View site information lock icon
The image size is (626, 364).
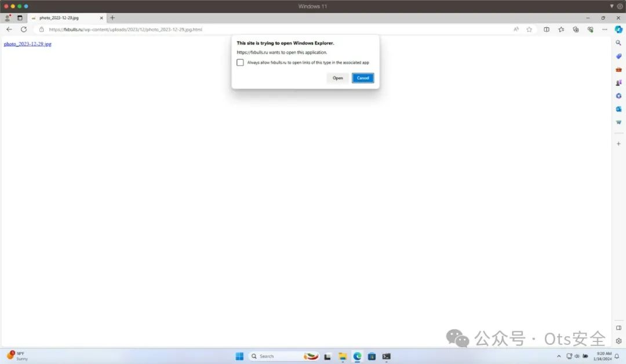coord(42,30)
